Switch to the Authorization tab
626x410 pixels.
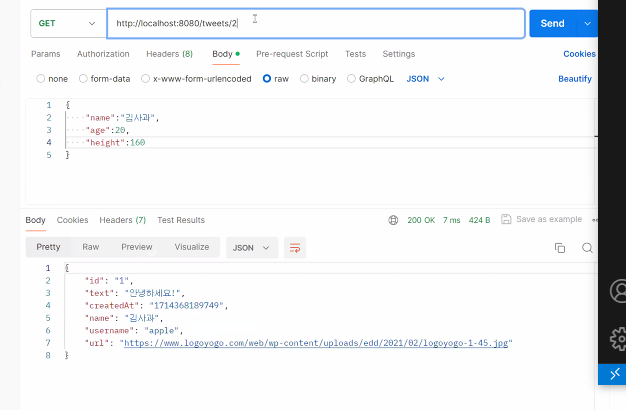point(103,54)
